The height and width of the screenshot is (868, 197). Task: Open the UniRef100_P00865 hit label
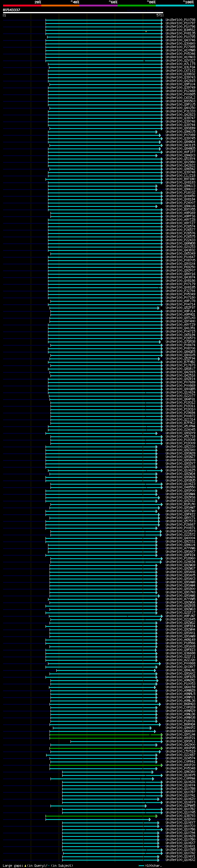coord(180,94)
